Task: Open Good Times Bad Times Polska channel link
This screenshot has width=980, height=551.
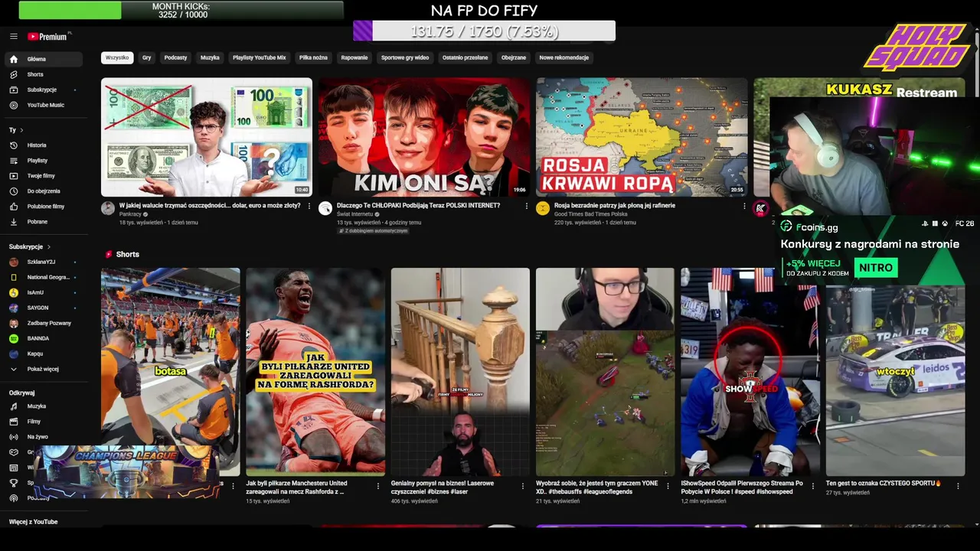Action: [x=590, y=214]
